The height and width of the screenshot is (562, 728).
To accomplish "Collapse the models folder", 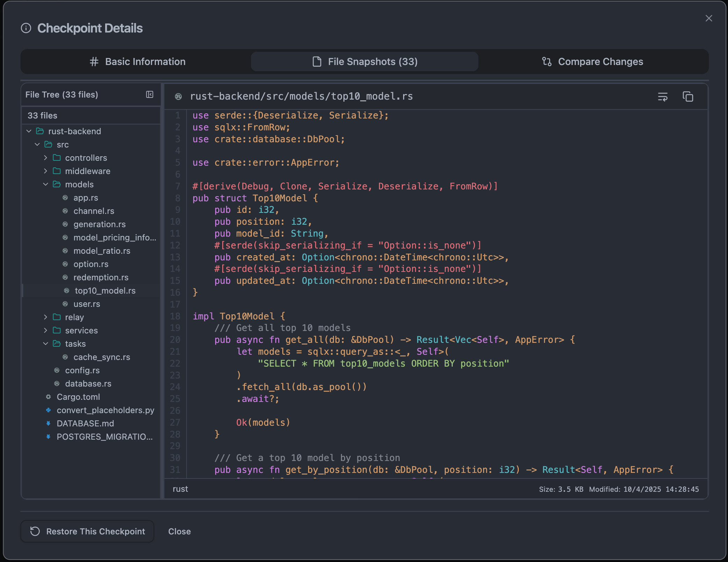I will click(x=45, y=184).
